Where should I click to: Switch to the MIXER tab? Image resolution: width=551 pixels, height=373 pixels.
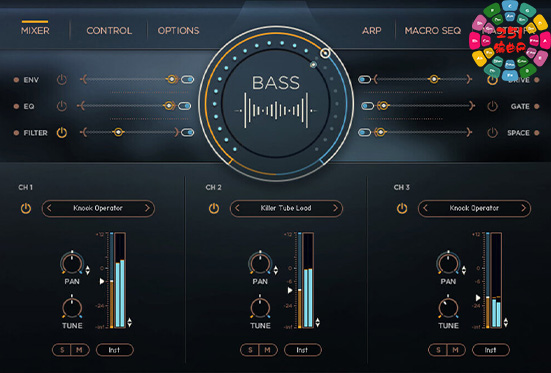[35, 31]
